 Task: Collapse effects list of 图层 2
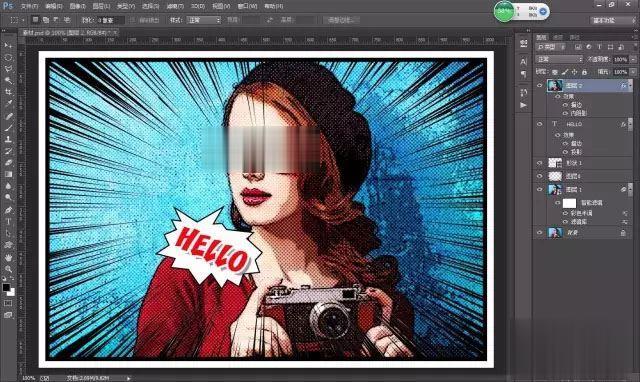point(630,85)
